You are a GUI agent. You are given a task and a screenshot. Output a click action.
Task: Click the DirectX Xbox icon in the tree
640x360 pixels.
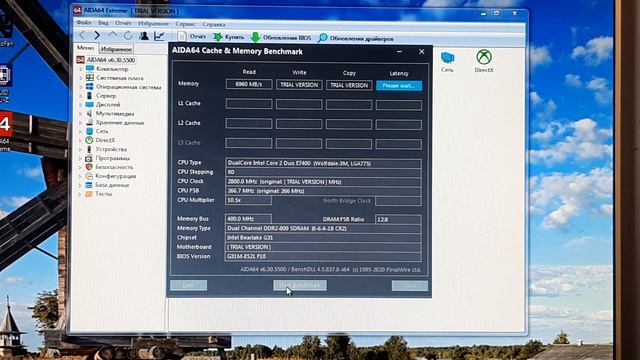coord(89,140)
